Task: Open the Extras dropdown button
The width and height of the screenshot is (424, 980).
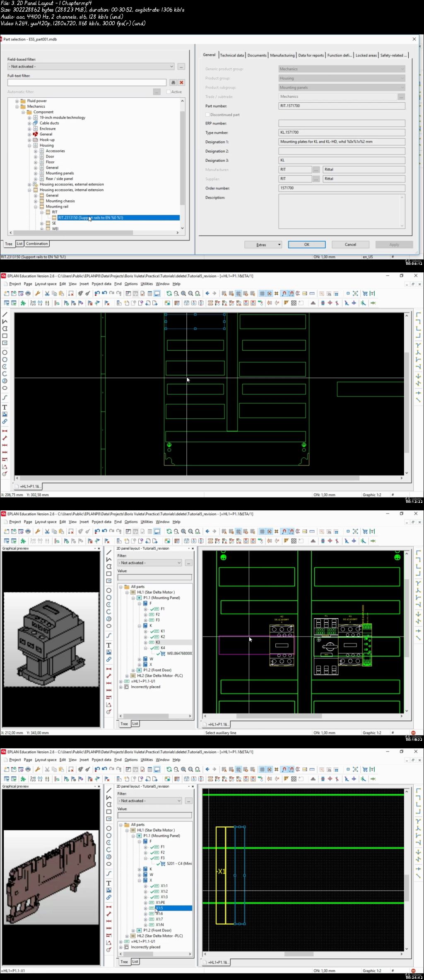Action: pyautogui.click(x=263, y=245)
